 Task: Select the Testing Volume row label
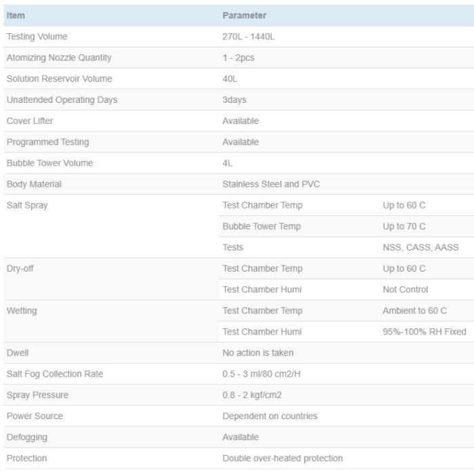tap(37, 37)
